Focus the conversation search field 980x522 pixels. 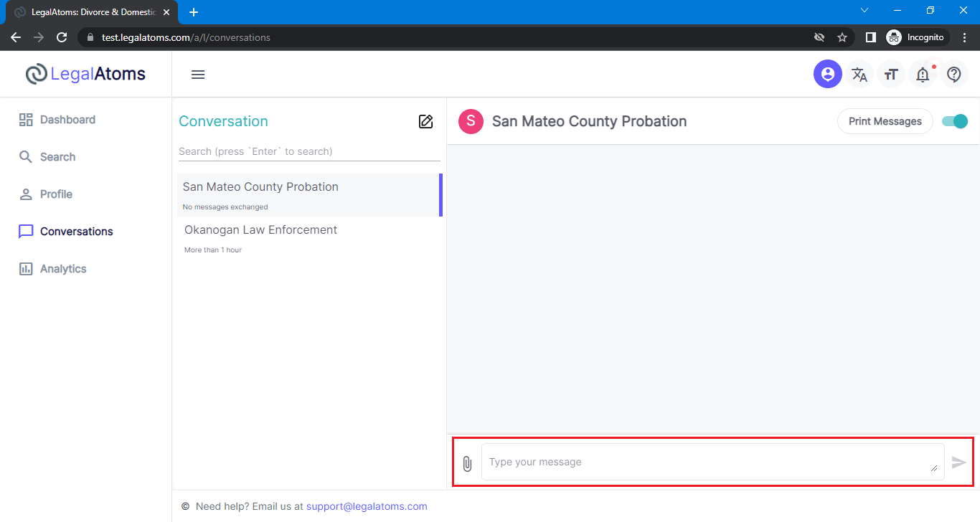coord(309,151)
